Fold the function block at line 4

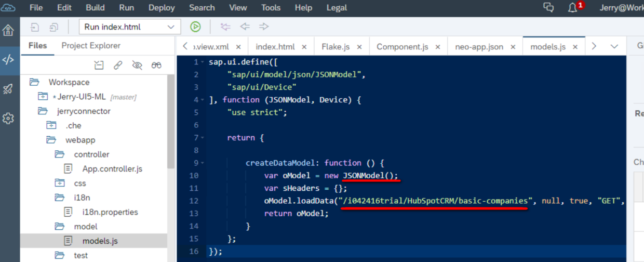coord(203,100)
